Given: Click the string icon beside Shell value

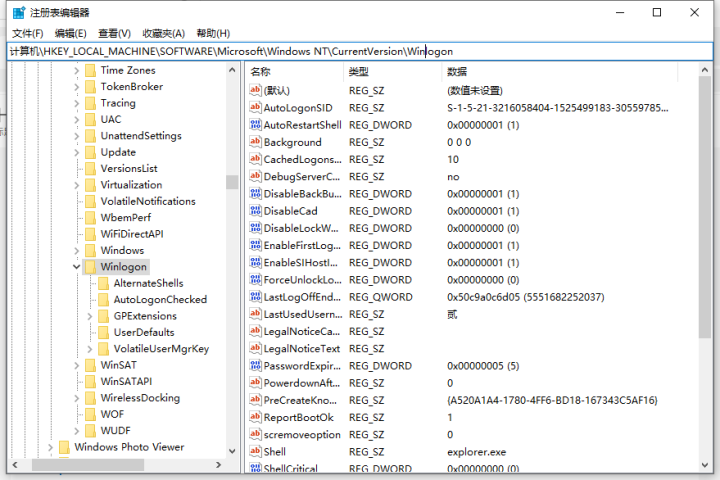Looking at the screenshot, I should click(x=255, y=452).
